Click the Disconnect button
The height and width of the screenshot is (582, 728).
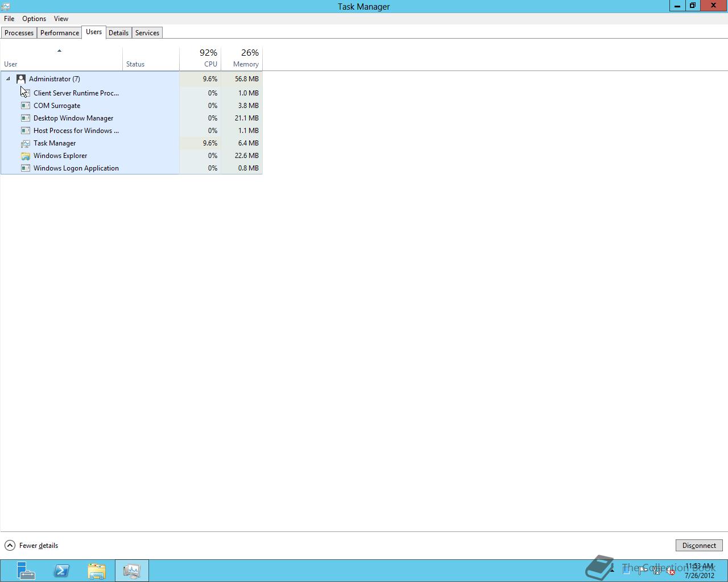[699, 546]
